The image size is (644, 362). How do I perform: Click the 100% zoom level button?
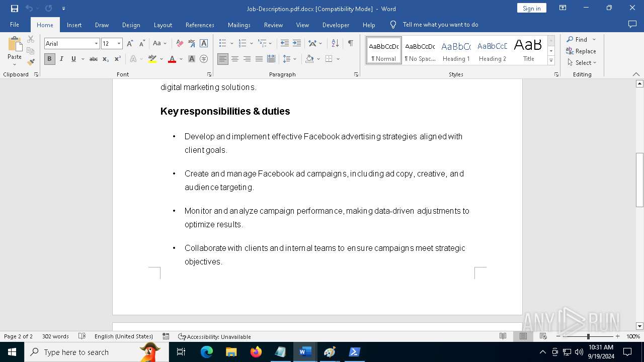(633, 336)
